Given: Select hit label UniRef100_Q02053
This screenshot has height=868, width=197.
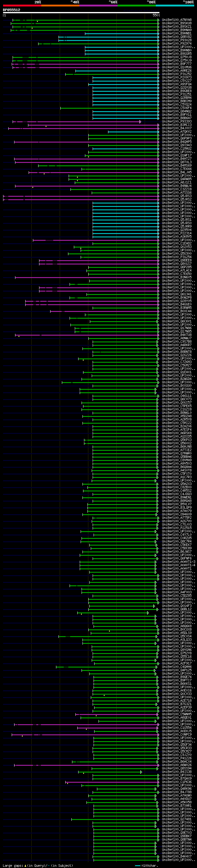Looking at the screenshot, I should (x=177, y=247).
